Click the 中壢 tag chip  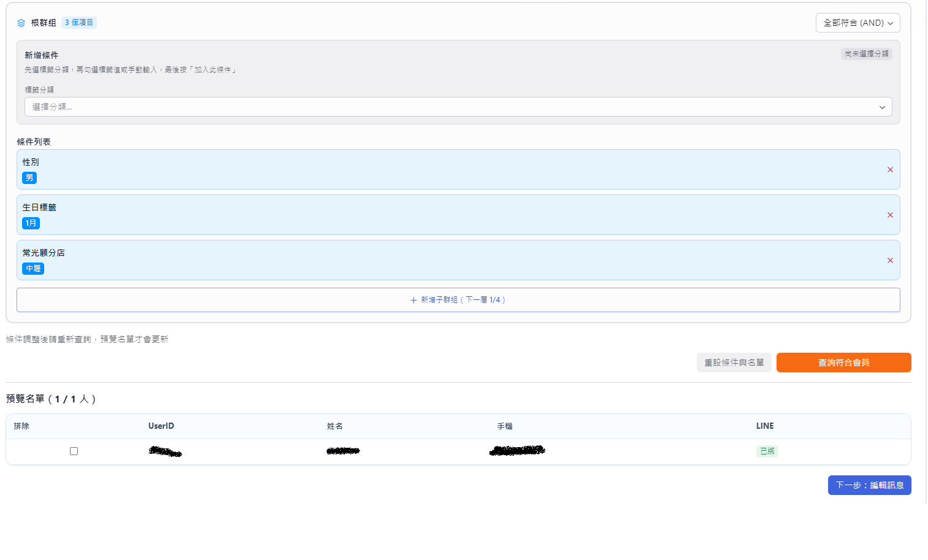click(x=33, y=269)
